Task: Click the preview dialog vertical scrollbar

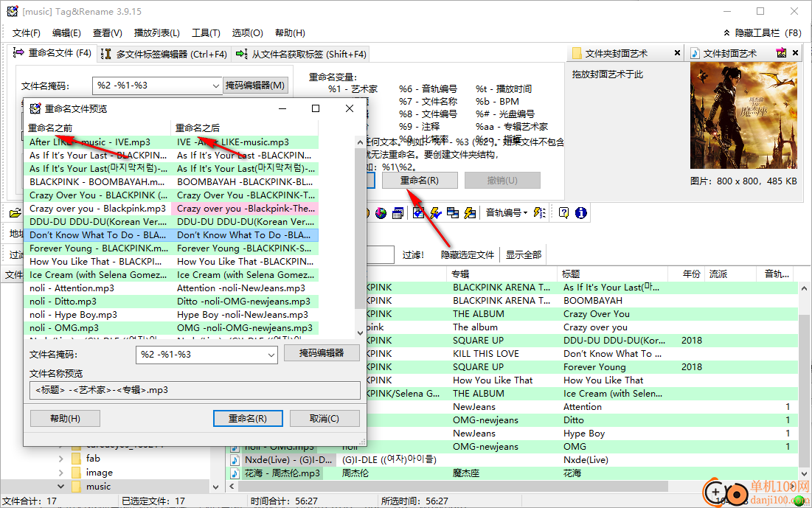Action: coord(361,237)
